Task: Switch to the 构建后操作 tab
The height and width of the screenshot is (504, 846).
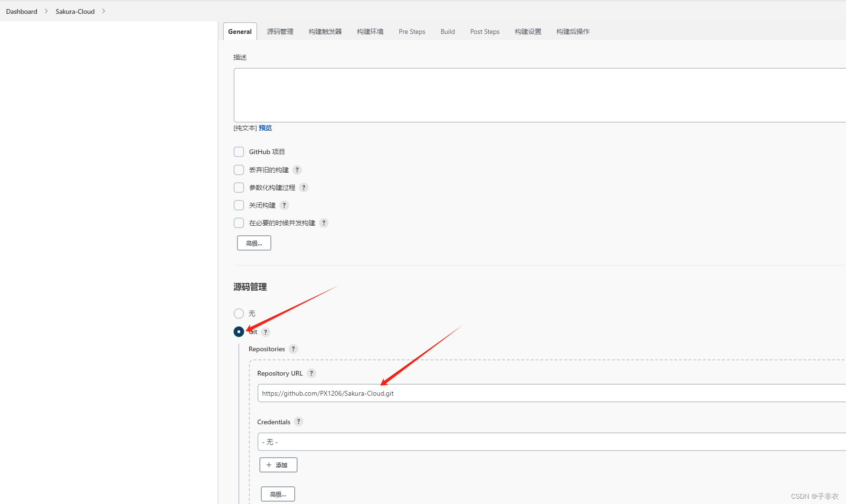Action: point(573,31)
